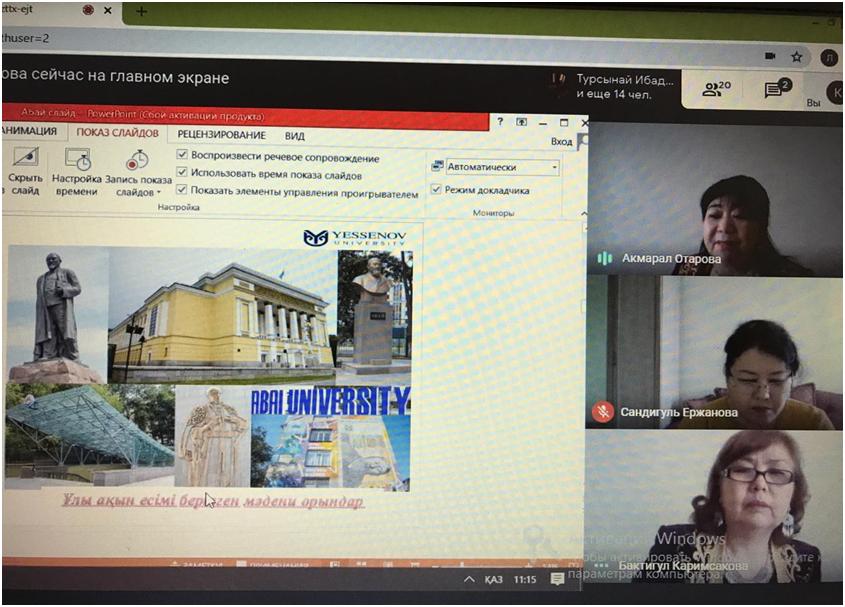845x607 pixels.
Task: Uncheck Show Media Controls checkbox
Action: (x=182, y=190)
